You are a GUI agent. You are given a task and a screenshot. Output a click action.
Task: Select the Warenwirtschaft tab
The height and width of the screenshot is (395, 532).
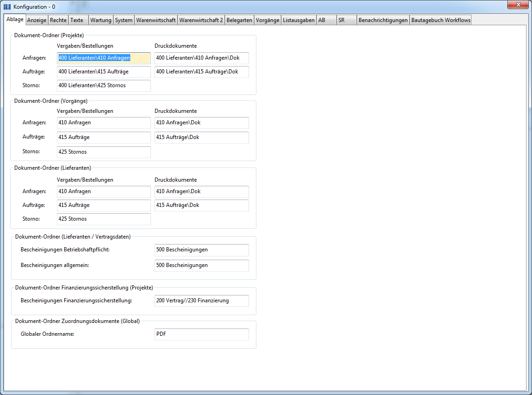tap(156, 20)
